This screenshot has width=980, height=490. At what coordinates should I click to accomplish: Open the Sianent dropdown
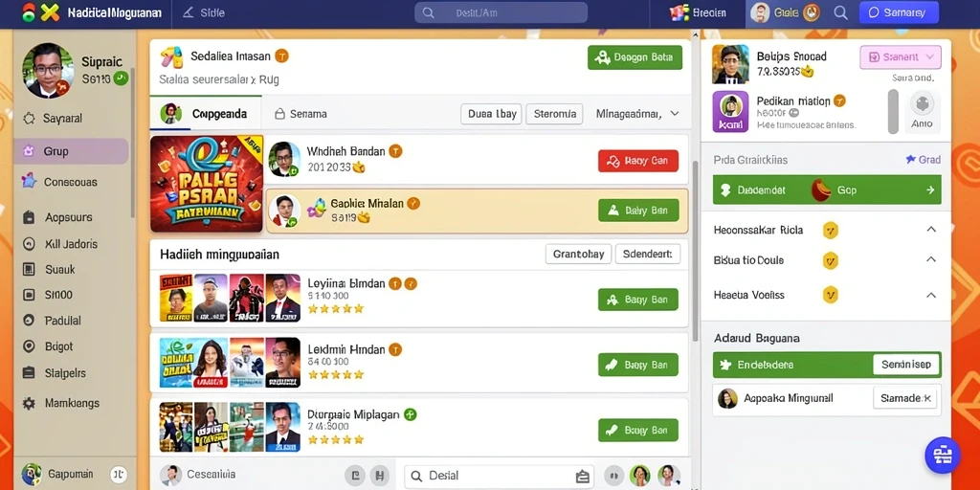(900, 56)
